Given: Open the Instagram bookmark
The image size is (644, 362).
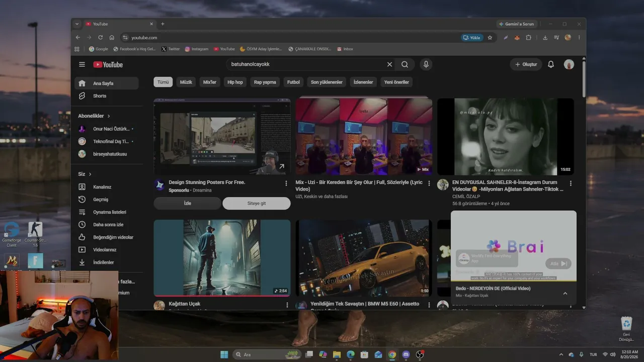Looking at the screenshot, I should click(196, 49).
